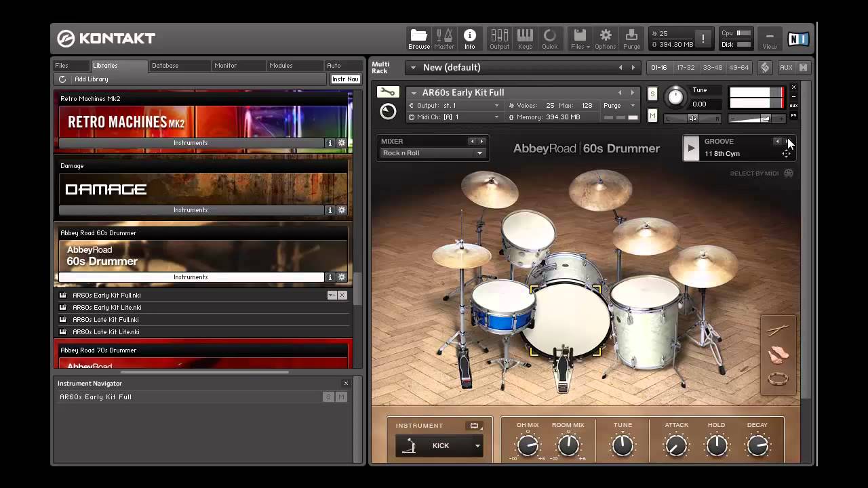Open the Files floppy-disk menu
868x488 pixels.
coord(580,39)
